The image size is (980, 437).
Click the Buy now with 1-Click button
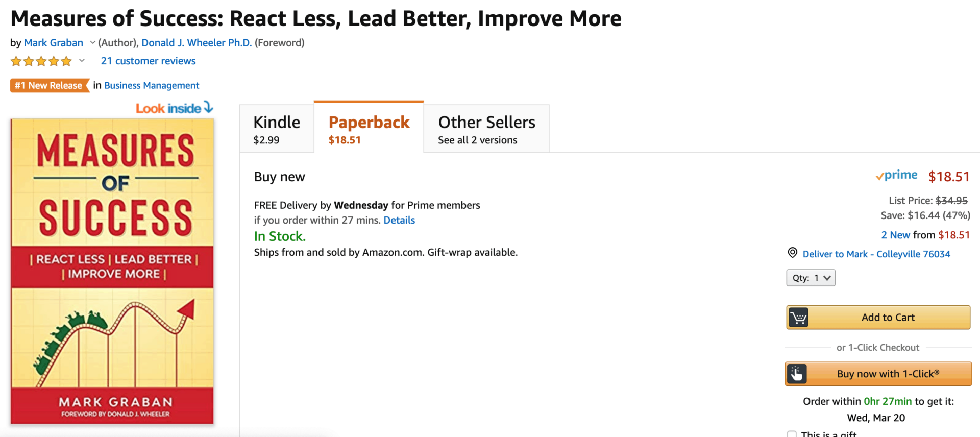click(x=878, y=374)
